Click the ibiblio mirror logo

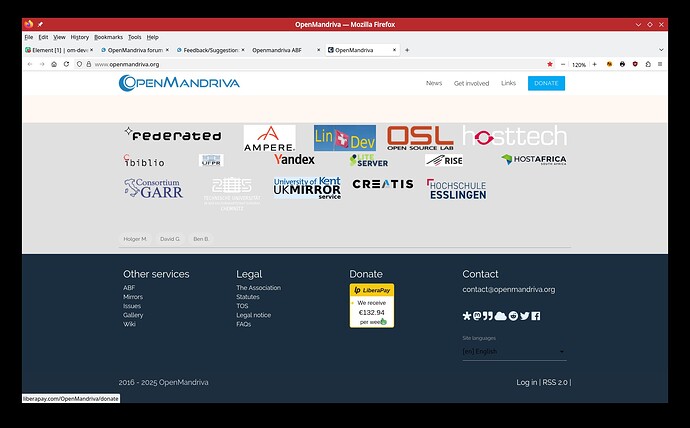[144, 161]
